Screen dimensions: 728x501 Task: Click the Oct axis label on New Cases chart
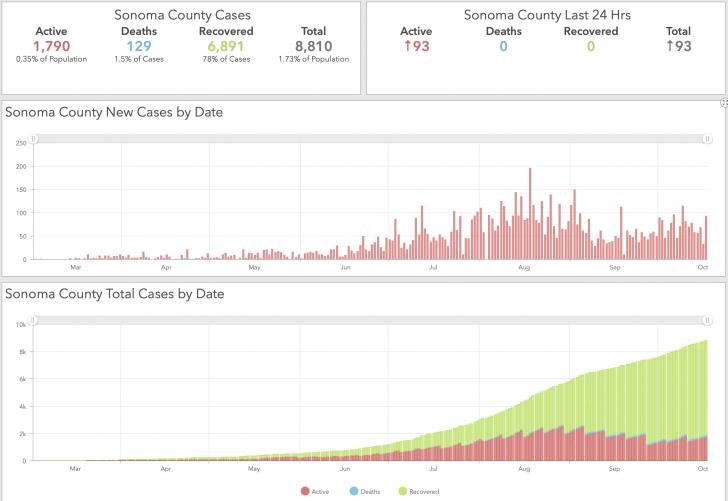pyautogui.click(x=703, y=267)
